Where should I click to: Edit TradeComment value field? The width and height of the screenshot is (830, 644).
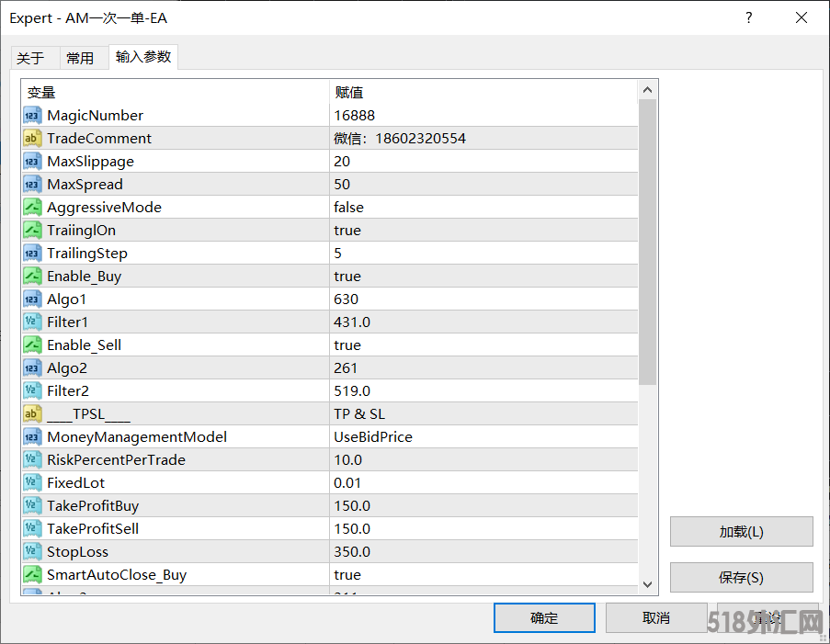pos(483,139)
